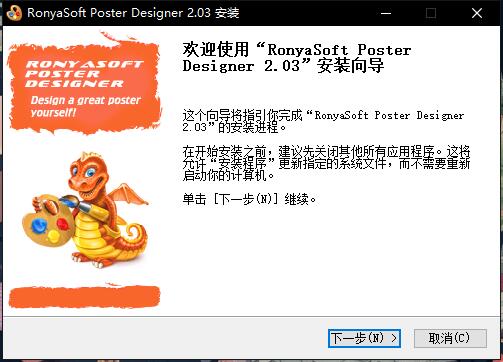
Task: Click the RonyaSoft installer icon in title bar
Action: (x=14, y=13)
